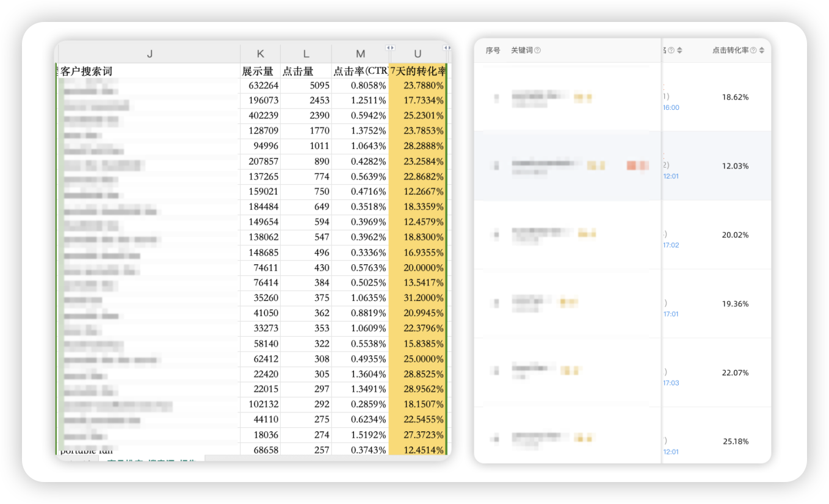Select CTR cell 1.3752%
The image size is (829, 504).
pos(360,131)
